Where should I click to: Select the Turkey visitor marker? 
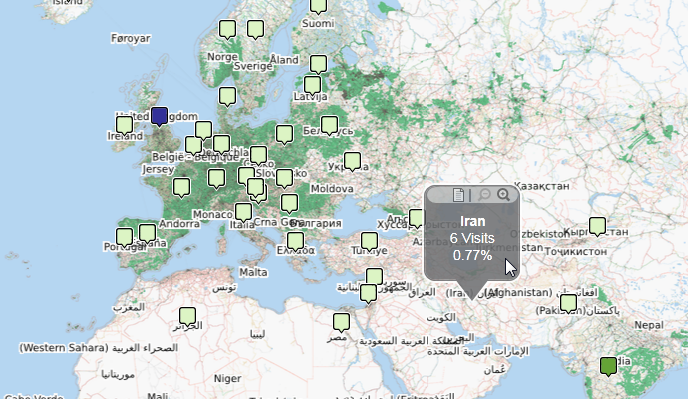(x=369, y=240)
